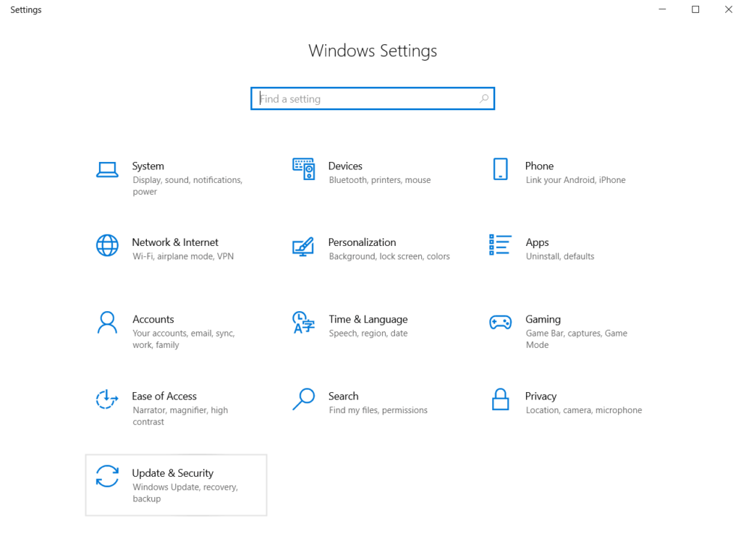Viewport: 741px width, 560px height.
Task: Focus the Find a setting field
Action: (x=373, y=98)
